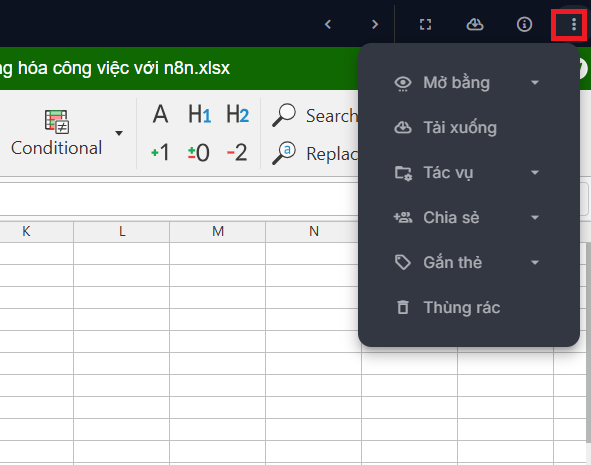Click the -2 decrease level button

(x=237, y=153)
